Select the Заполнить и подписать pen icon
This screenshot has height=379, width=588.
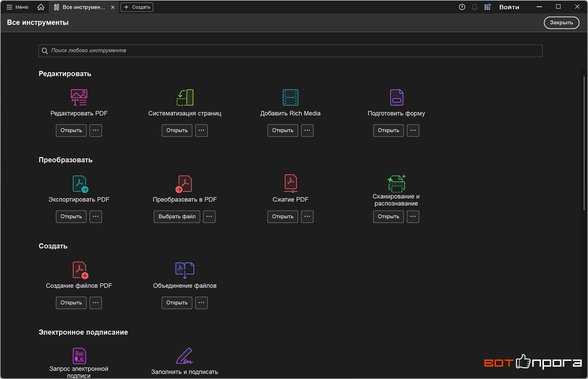tap(185, 356)
